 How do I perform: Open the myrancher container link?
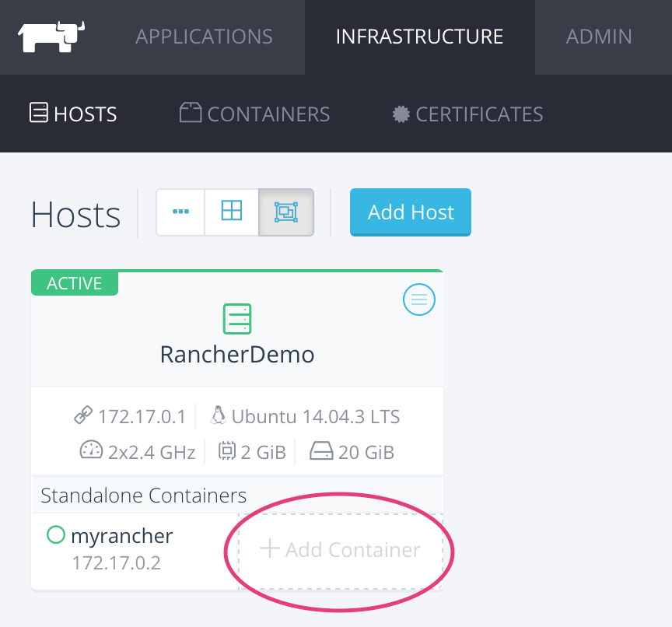click(x=121, y=536)
